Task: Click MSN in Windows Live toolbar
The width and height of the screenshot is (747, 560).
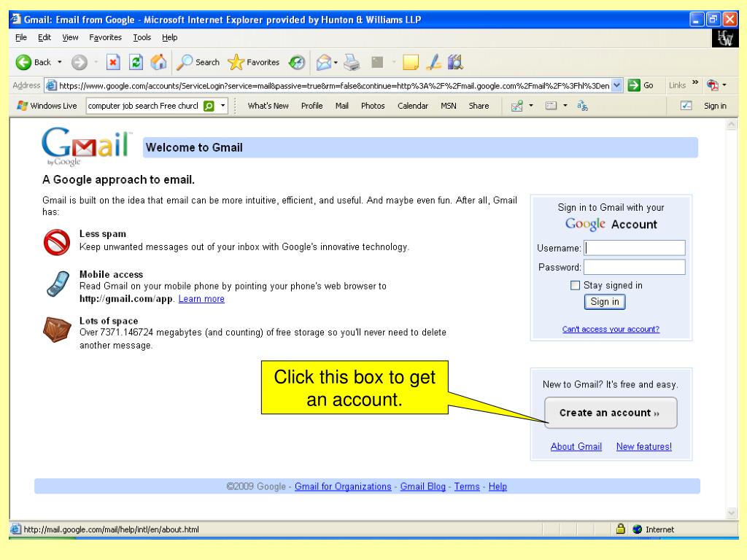Action: pos(449,106)
